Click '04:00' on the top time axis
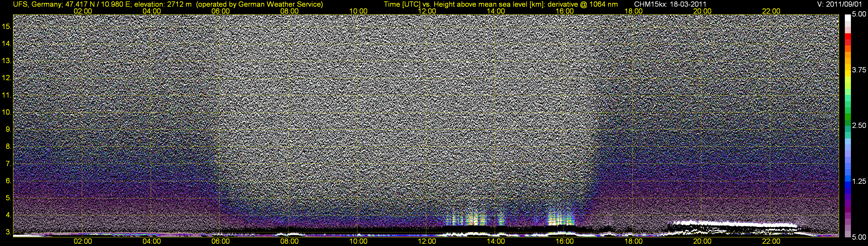The height and width of the screenshot is (246, 868). pyautogui.click(x=152, y=11)
